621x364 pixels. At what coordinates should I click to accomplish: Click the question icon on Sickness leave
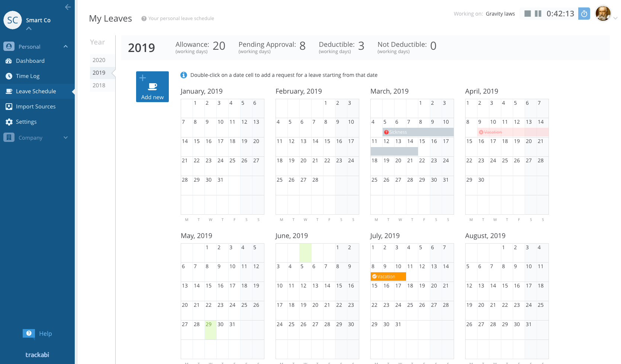pyautogui.click(x=386, y=132)
